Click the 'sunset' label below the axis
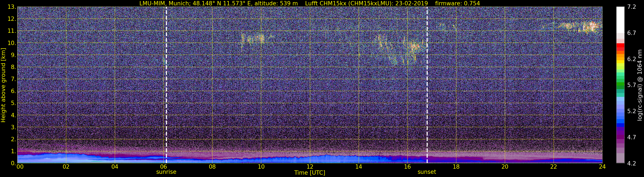This screenshot has width=644, height=177. (427, 172)
